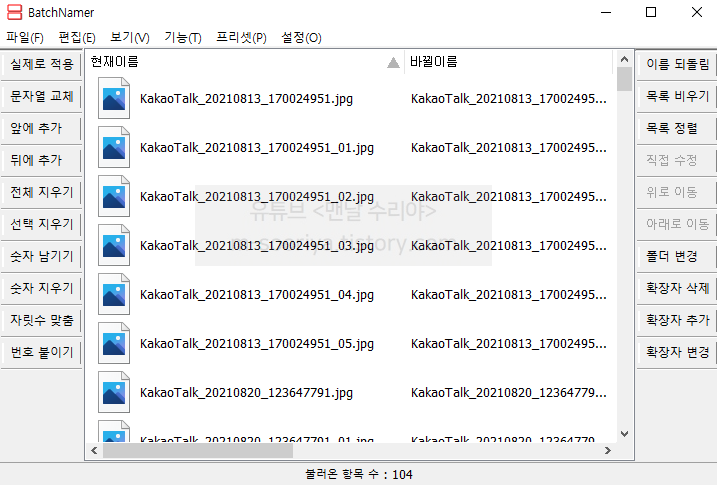
Task: Click the 앞에 추가 button
Action: [41, 128]
